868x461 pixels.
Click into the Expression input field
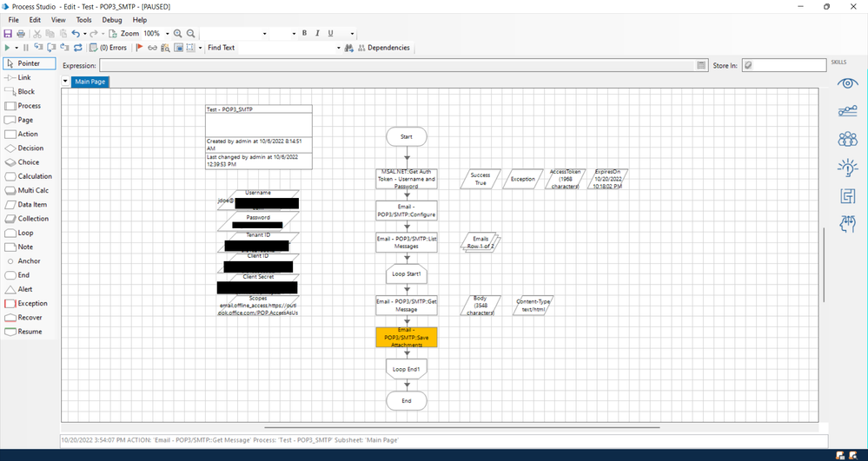[x=398, y=65]
